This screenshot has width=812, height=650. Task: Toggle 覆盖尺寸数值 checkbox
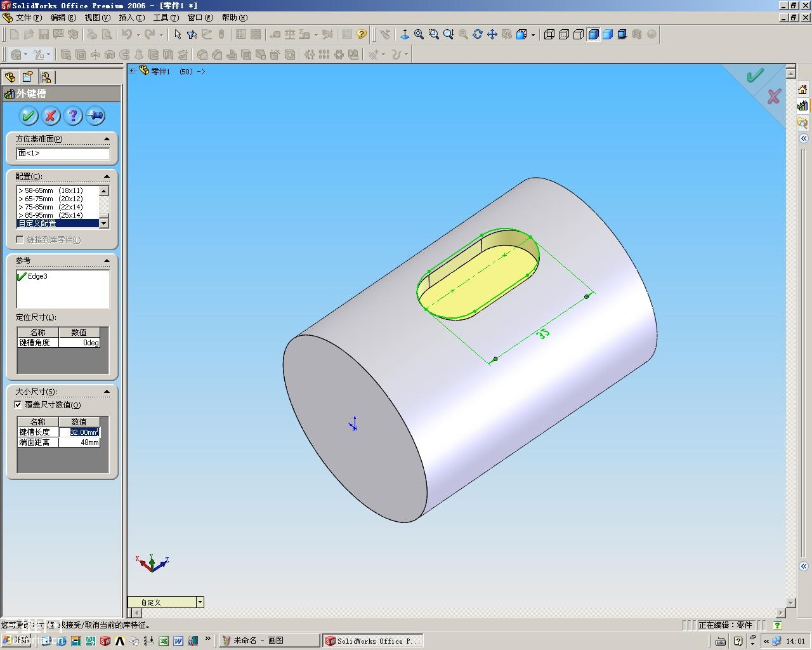point(18,404)
